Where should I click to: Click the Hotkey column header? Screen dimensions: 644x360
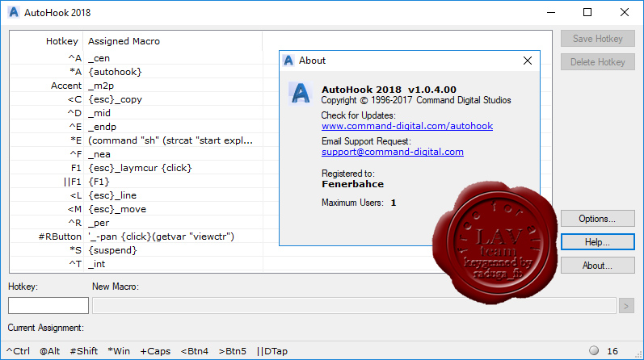click(46, 41)
